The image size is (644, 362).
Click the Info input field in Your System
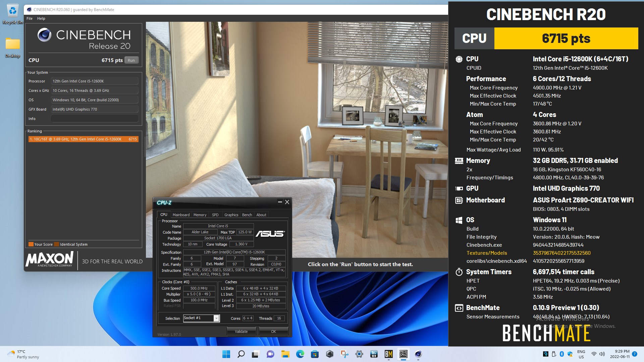95,119
